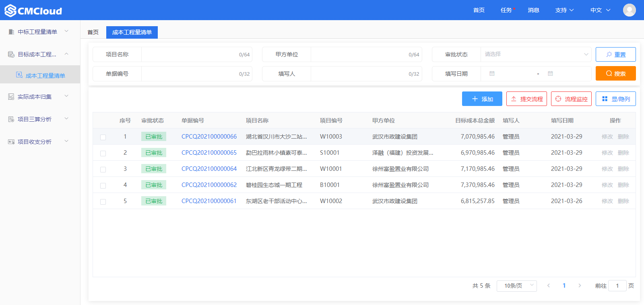
Task: Open 消息 in top navigation
Action: coord(534,10)
